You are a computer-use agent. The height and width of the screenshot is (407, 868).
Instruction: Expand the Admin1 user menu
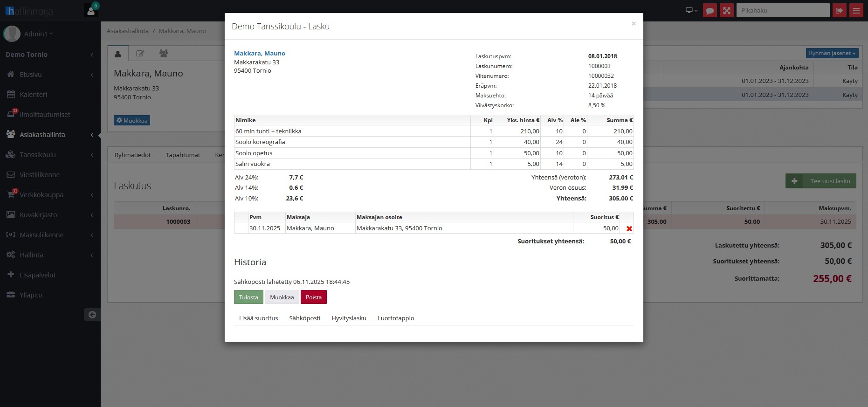[x=38, y=34]
